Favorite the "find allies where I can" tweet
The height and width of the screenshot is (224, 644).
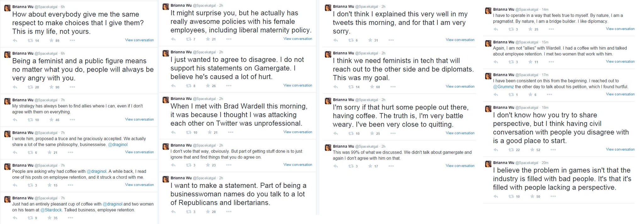pos(51,120)
